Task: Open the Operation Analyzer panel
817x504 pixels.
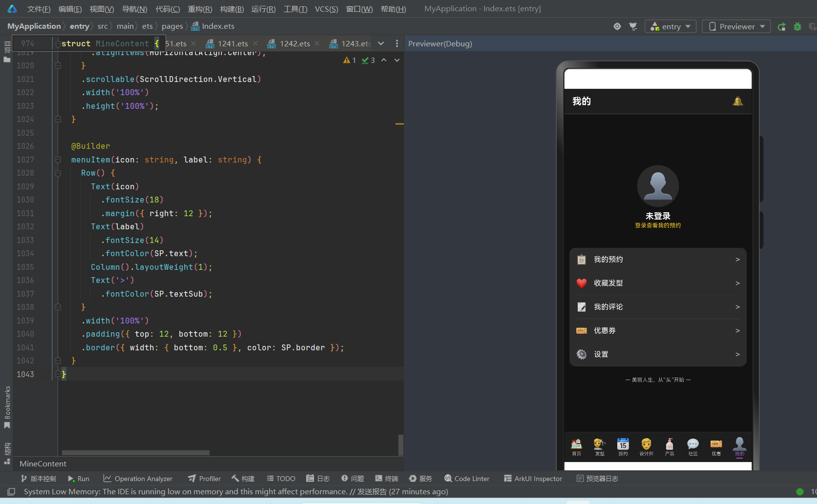Action: (x=138, y=479)
